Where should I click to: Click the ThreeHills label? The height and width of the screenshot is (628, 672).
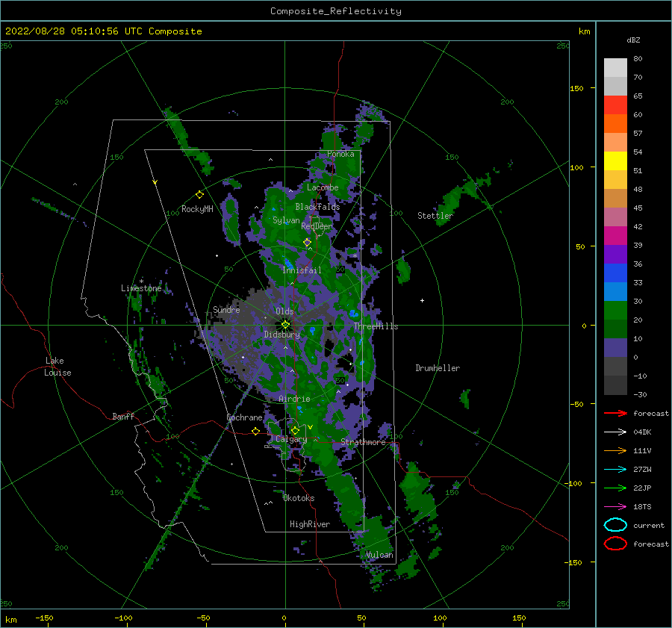376,326
